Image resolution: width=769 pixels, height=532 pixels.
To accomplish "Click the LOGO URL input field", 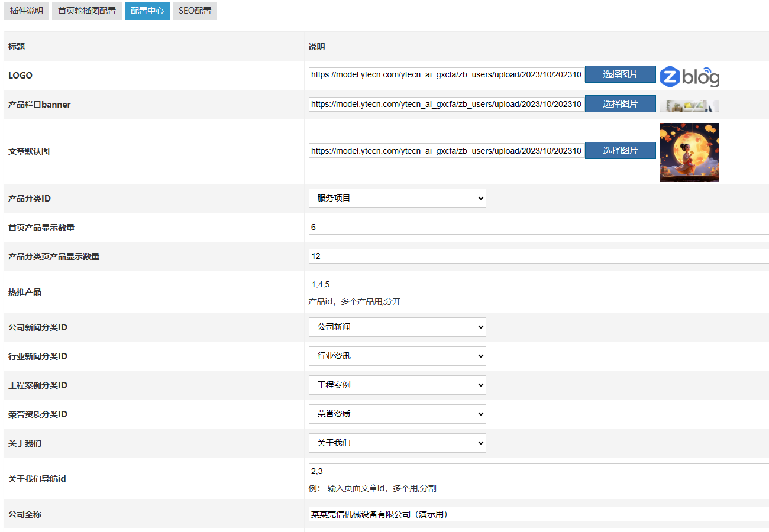I will click(x=446, y=74).
